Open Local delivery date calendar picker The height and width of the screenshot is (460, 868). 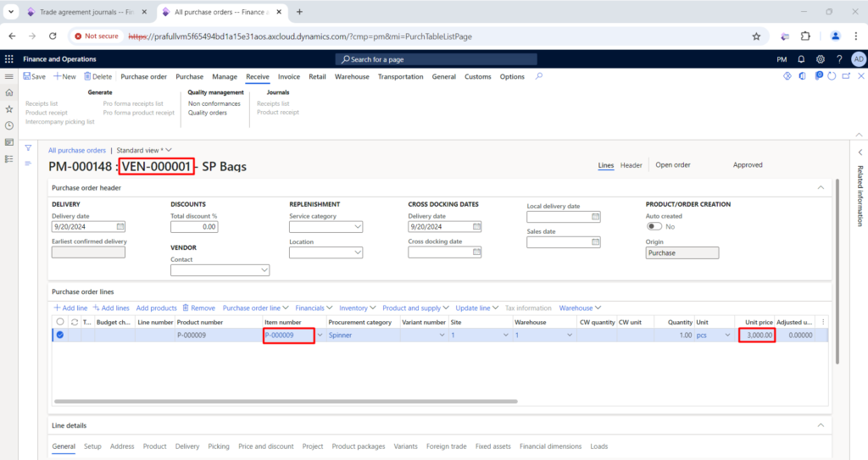point(595,216)
